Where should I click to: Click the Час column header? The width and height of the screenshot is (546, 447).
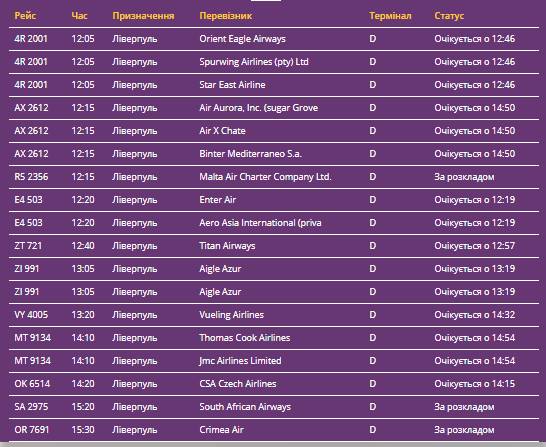click(79, 16)
